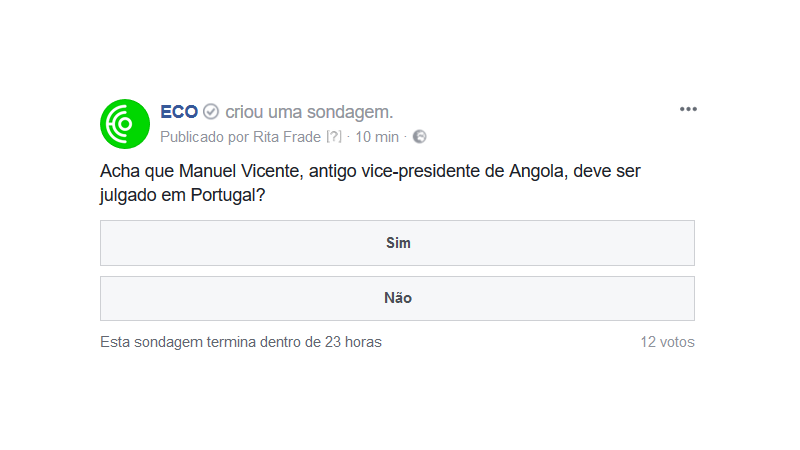
Task: Click '23 horas' in the poll footer
Action: (353, 342)
